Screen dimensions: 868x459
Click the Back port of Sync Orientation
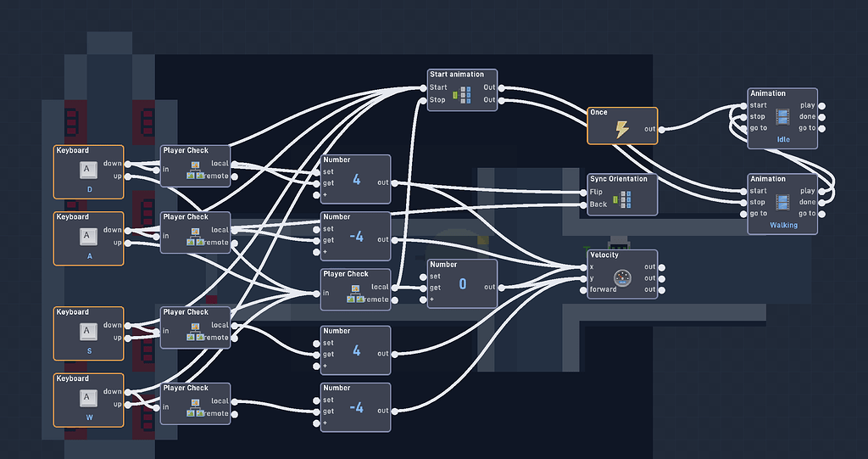pos(583,204)
